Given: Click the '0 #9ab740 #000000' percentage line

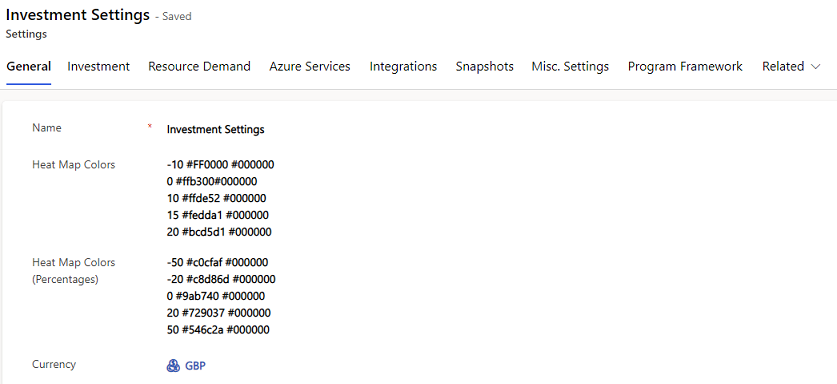Looking at the screenshot, I should pyautogui.click(x=216, y=296).
